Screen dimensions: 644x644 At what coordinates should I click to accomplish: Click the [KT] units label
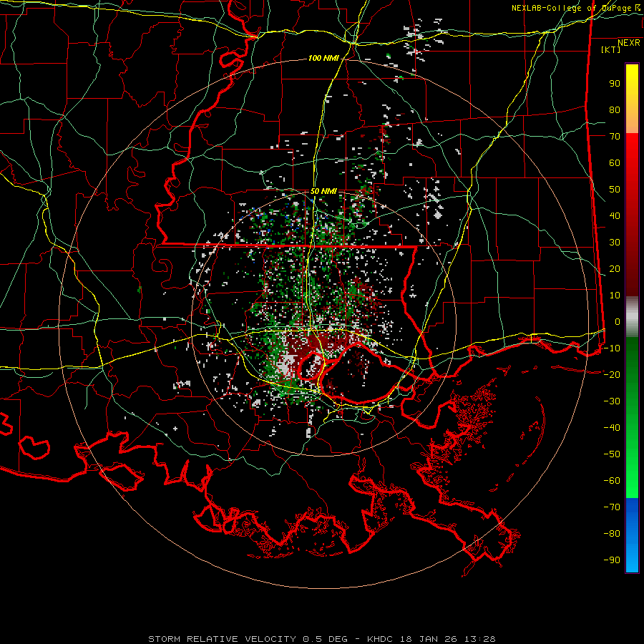pyautogui.click(x=610, y=49)
